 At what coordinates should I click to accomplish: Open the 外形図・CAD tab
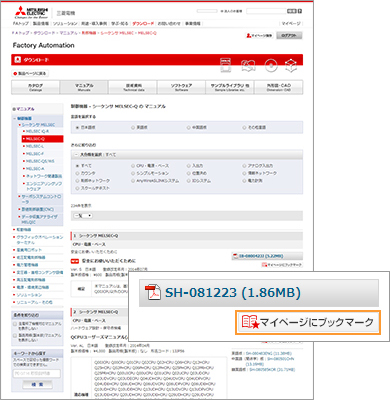click(x=279, y=87)
